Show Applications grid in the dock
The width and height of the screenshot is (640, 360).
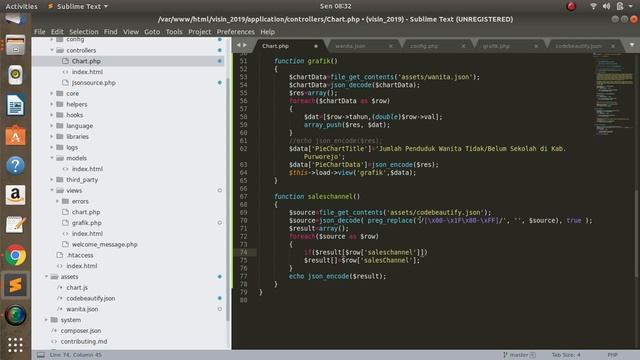[16, 345]
